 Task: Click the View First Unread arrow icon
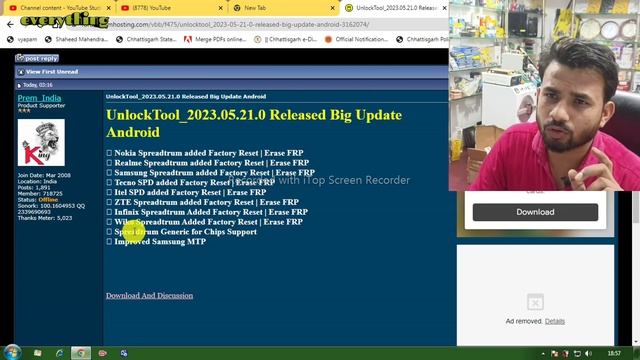click(x=21, y=72)
